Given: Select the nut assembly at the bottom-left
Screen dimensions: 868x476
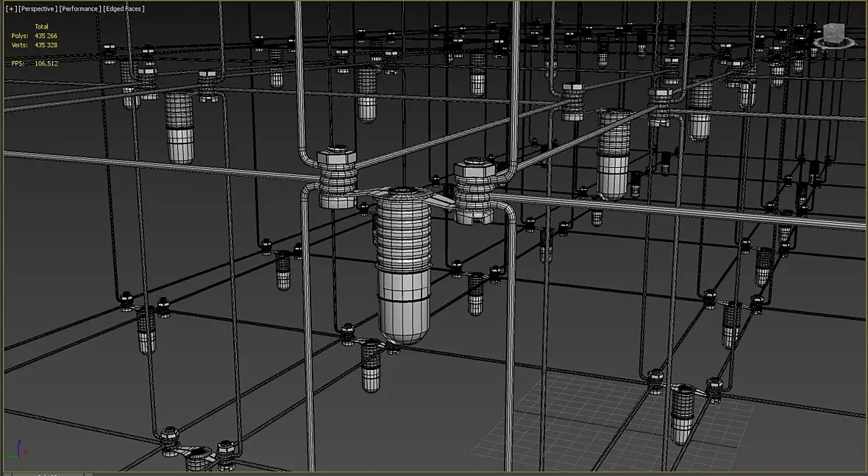Looking at the screenshot, I should [x=198, y=450].
